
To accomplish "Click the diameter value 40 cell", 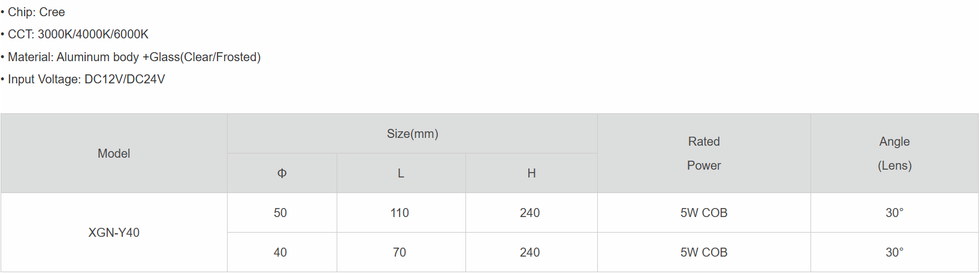I will 280,252.
